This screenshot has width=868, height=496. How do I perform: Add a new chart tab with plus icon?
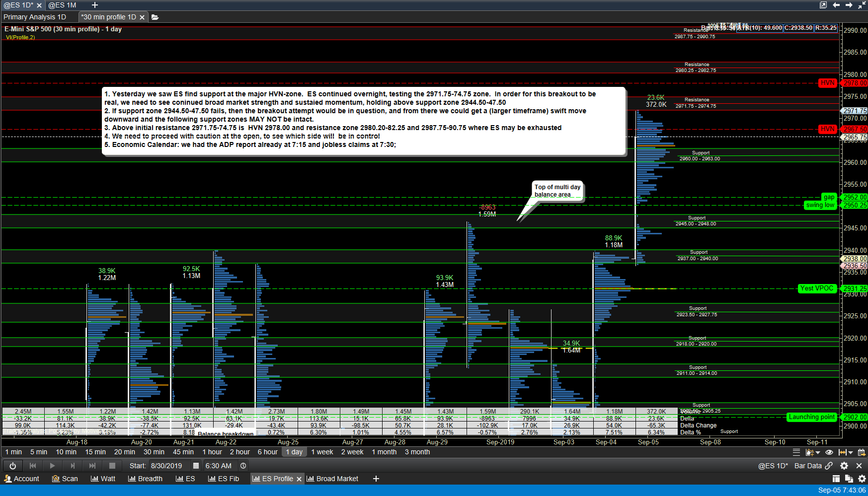95,5
